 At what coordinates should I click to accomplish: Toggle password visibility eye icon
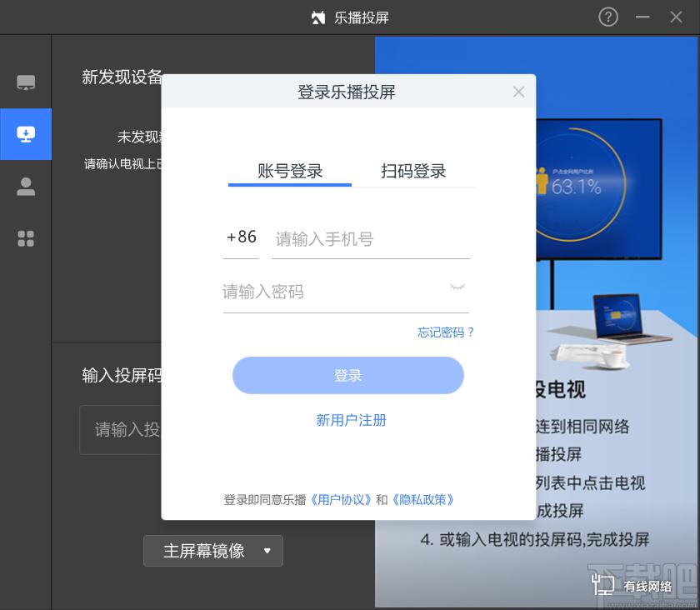tap(457, 287)
